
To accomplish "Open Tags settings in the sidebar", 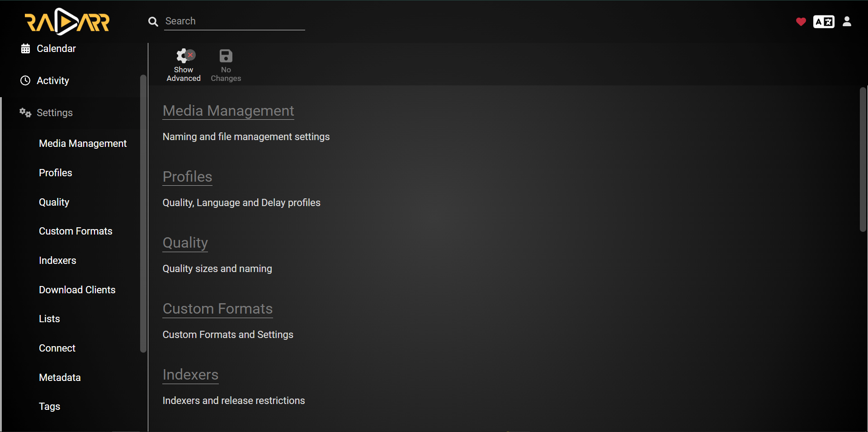I will [x=50, y=406].
